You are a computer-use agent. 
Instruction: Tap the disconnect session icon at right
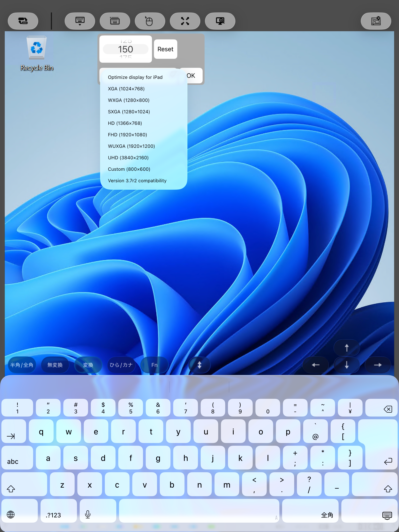(376, 21)
